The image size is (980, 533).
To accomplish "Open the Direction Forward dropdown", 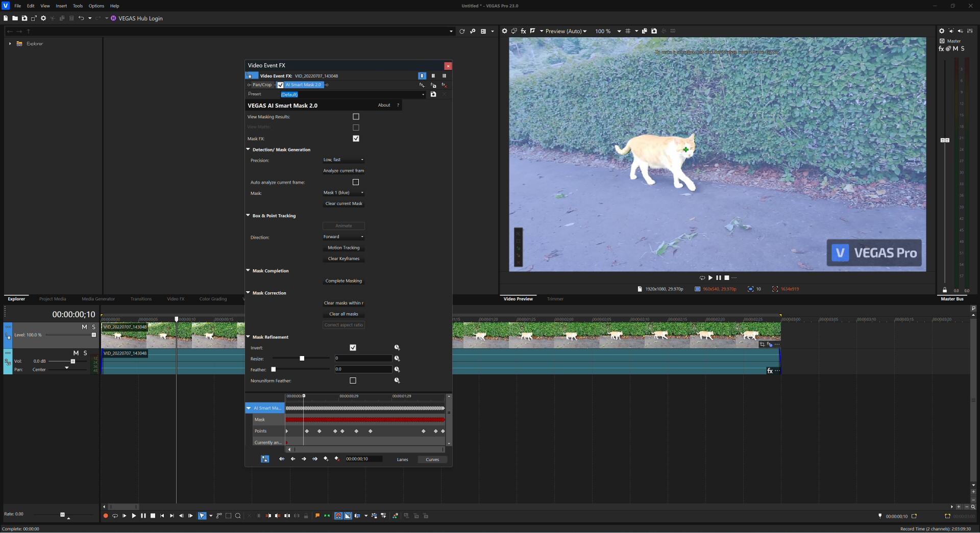I will [344, 237].
